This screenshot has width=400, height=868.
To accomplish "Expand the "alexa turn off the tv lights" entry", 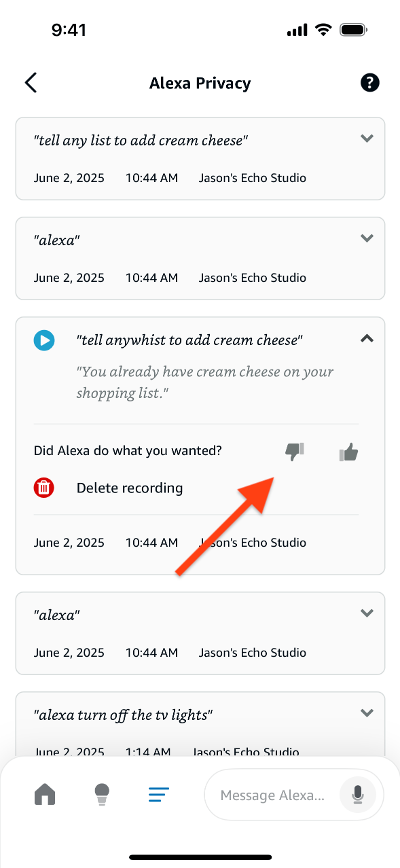I will 367,713.
